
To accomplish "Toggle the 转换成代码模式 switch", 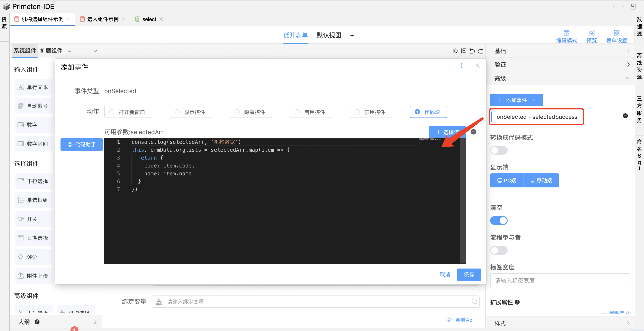I will (x=498, y=151).
